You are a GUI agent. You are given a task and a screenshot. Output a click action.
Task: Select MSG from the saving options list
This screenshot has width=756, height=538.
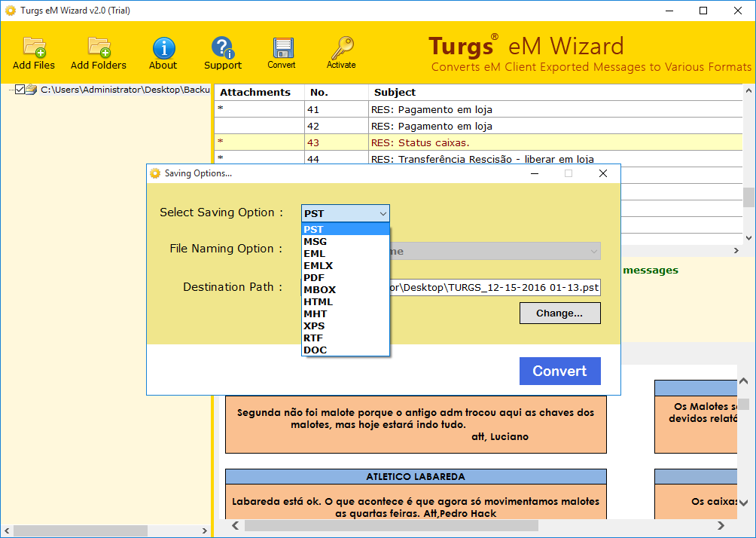click(x=345, y=241)
